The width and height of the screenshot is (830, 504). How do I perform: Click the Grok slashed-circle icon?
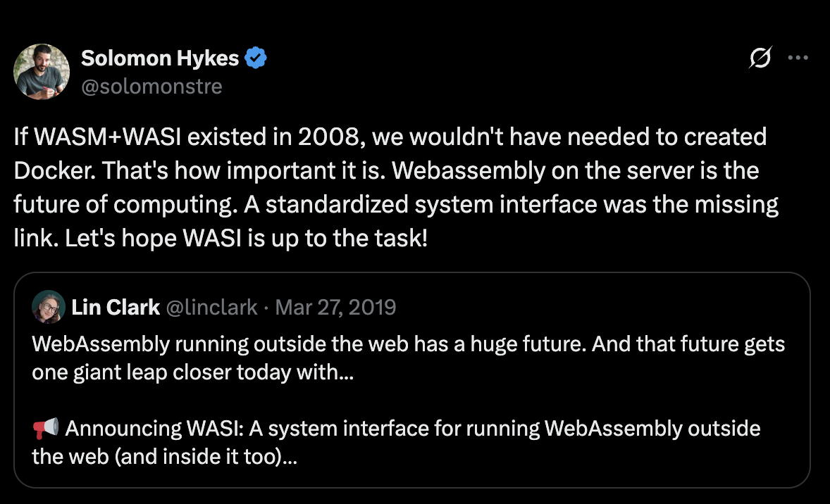(x=760, y=58)
